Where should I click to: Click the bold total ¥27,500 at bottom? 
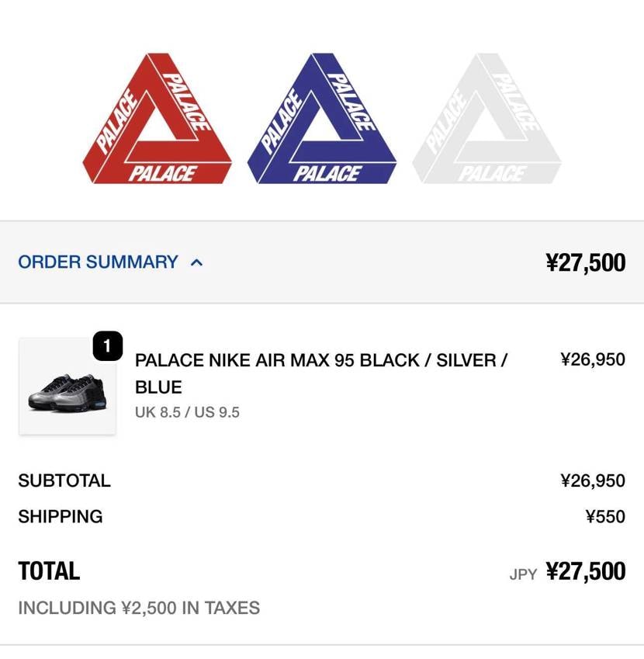tap(586, 572)
